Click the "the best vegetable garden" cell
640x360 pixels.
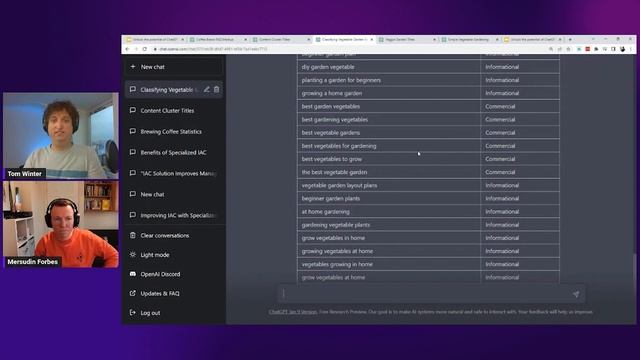389,172
